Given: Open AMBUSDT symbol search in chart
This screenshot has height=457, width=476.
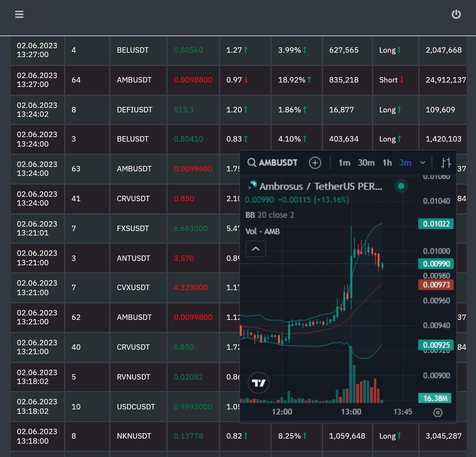Looking at the screenshot, I should [x=272, y=163].
